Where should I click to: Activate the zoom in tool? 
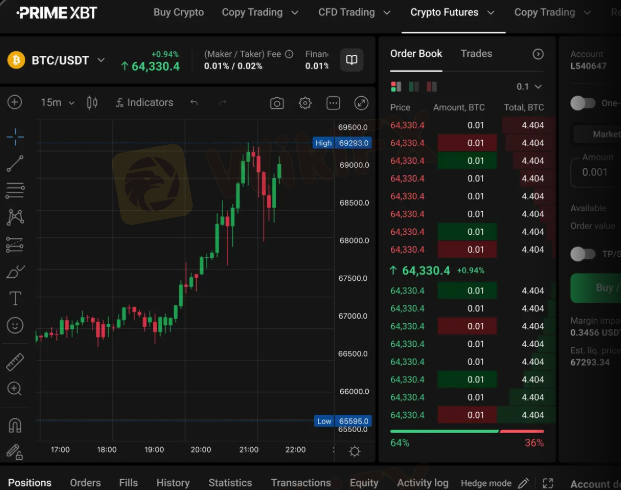(15, 389)
